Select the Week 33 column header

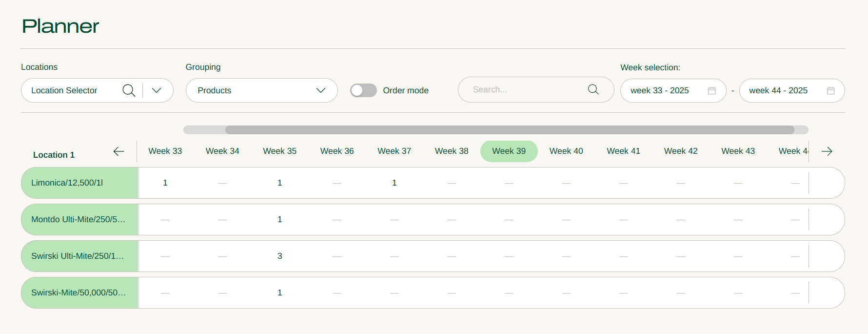[x=165, y=151]
